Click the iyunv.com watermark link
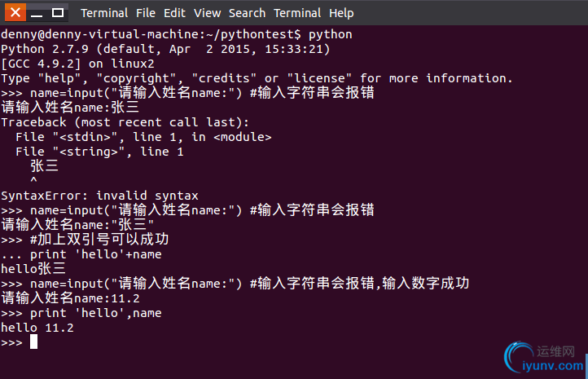 tap(553, 365)
